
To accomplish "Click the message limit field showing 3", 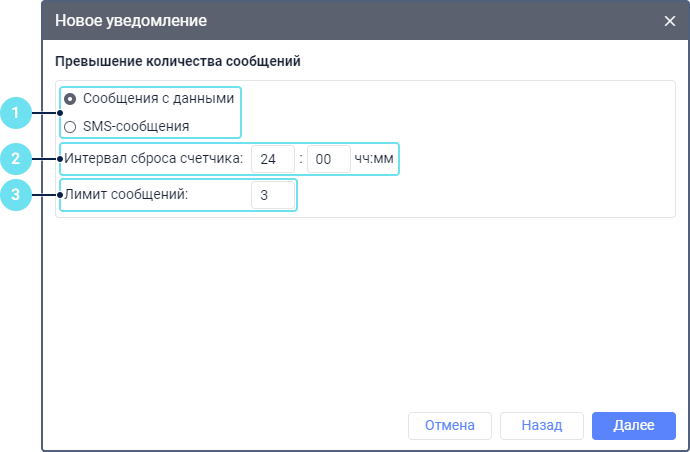I will pyautogui.click(x=273, y=195).
